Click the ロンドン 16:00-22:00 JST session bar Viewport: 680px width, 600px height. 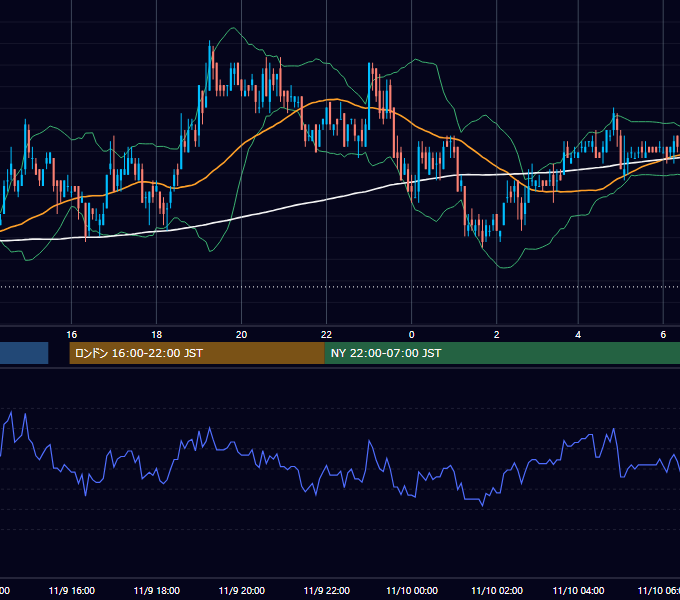tap(197, 353)
